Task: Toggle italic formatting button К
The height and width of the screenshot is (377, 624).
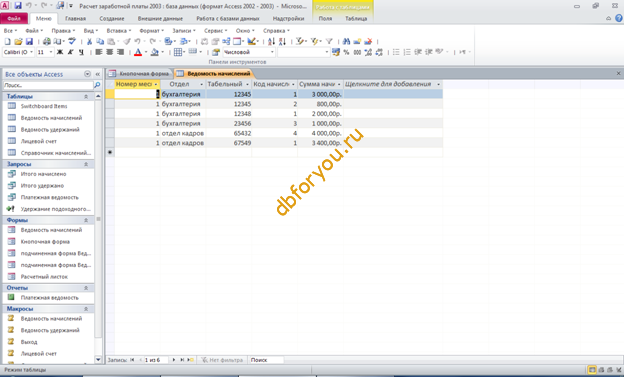Action: click(70, 52)
